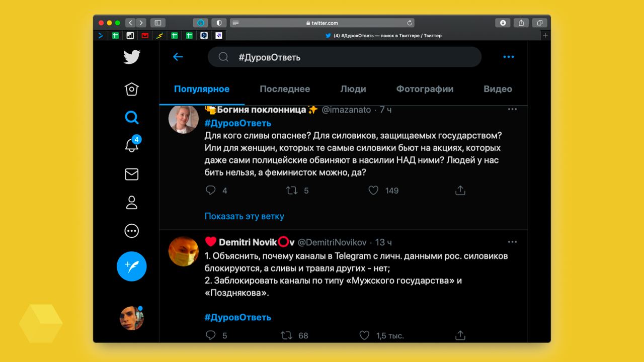Toggle Reader view icon in address bar
Image resolution: width=644 pixels, height=362 pixels.
click(x=236, y=23)
